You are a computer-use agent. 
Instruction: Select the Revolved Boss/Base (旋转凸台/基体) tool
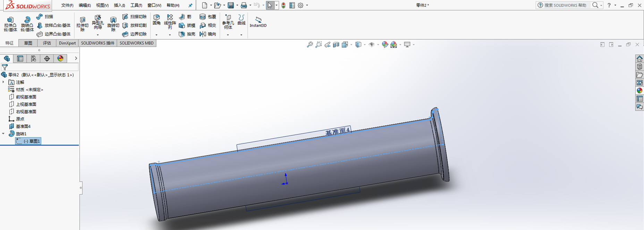(27, 24)
